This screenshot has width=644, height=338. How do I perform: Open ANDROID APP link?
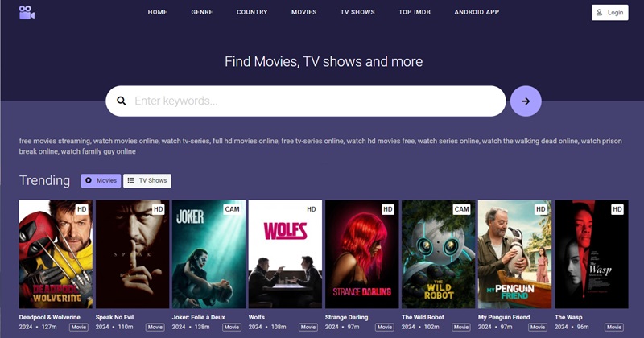(477, 12)
